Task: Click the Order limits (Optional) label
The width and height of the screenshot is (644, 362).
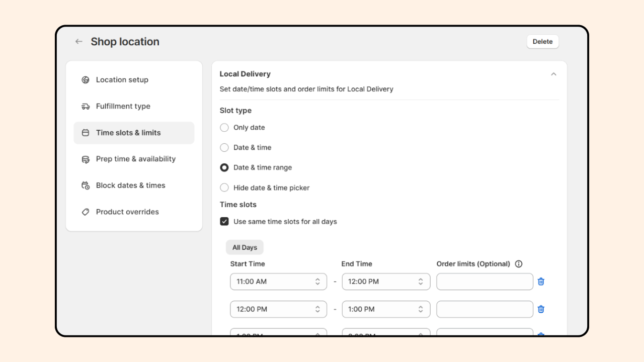Action: coord(473,264)
